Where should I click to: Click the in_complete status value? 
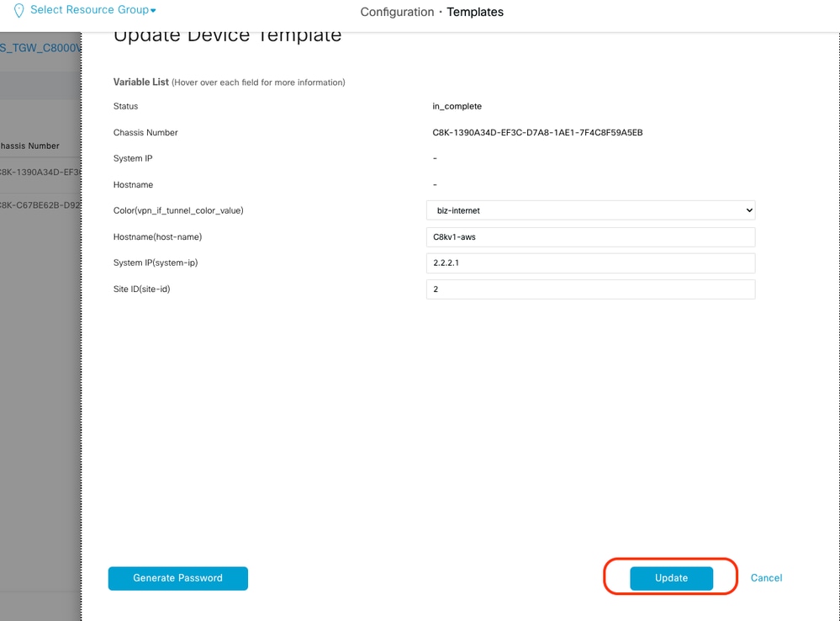click(x=457, y=106)
